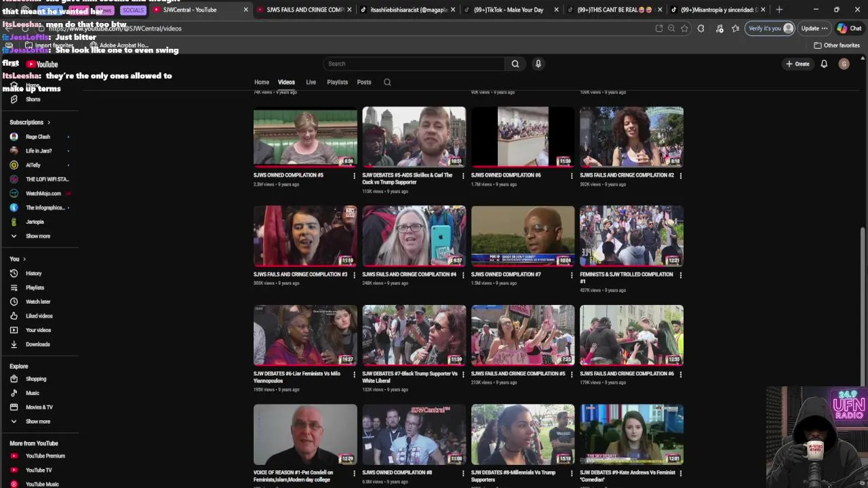The image size is (868, 488).
Task: Show more under Explore section
Action: [38, 422]
